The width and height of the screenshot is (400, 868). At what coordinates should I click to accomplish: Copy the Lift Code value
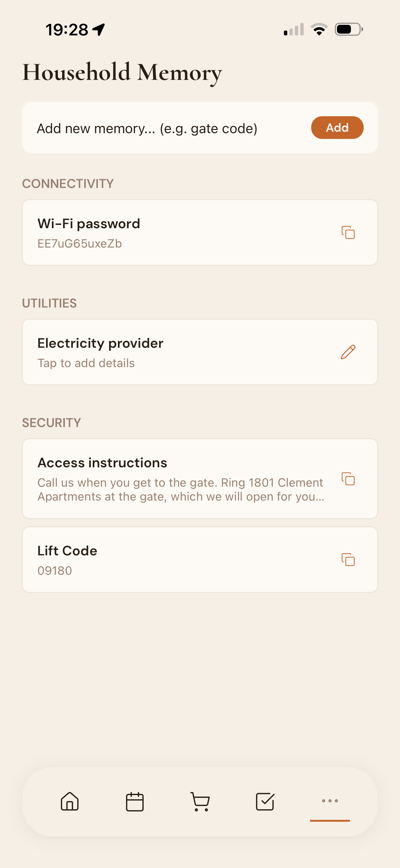point(348,560)
